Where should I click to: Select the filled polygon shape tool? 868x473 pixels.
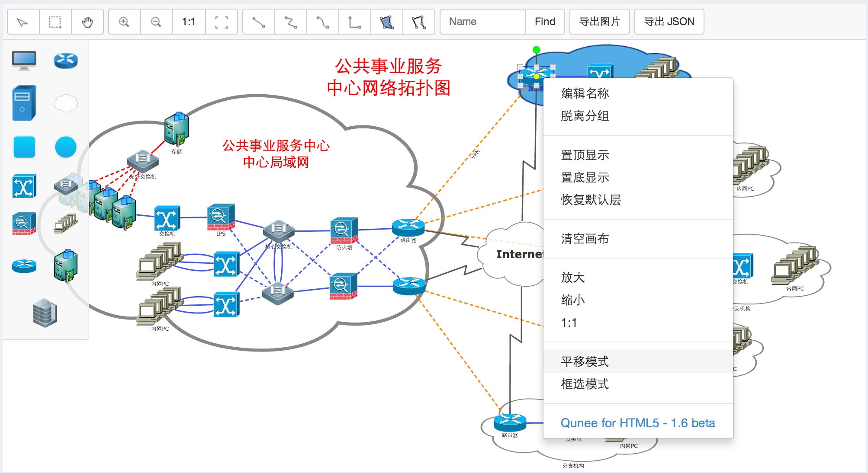click(x=387, y=22)
